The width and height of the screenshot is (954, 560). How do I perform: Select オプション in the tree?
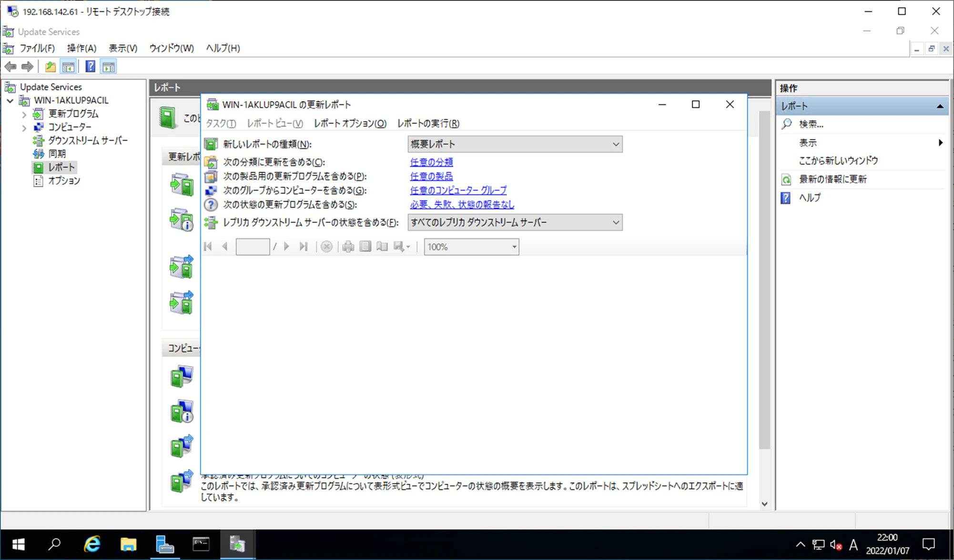(64, 181)
